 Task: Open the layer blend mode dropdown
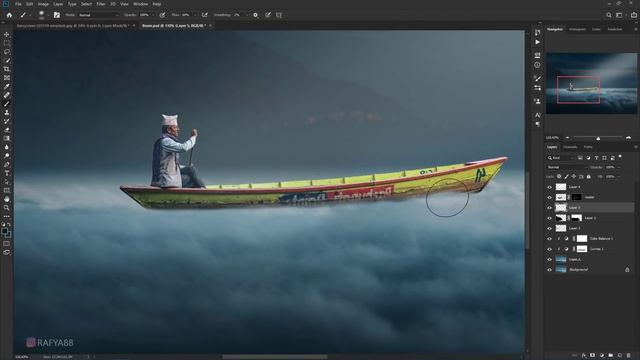567,167
